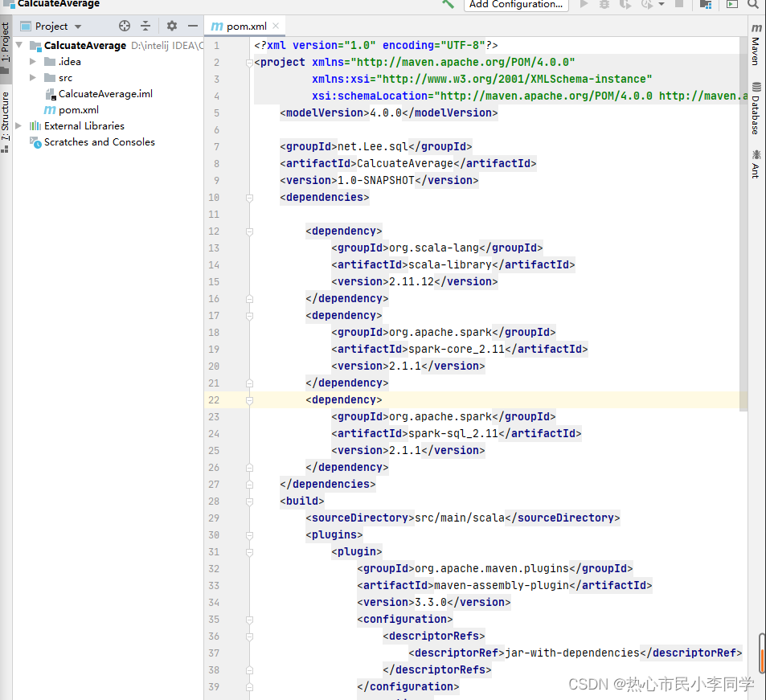Click the locate/scroll from source target icon

125,26
